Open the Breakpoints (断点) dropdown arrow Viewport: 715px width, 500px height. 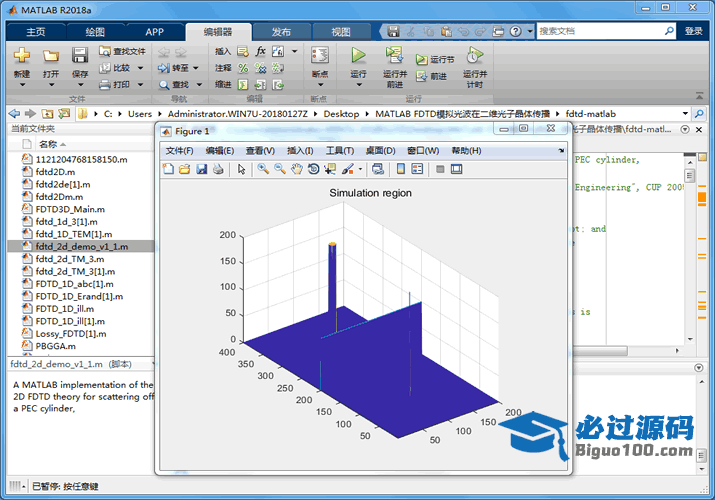[x=320, y=85]
